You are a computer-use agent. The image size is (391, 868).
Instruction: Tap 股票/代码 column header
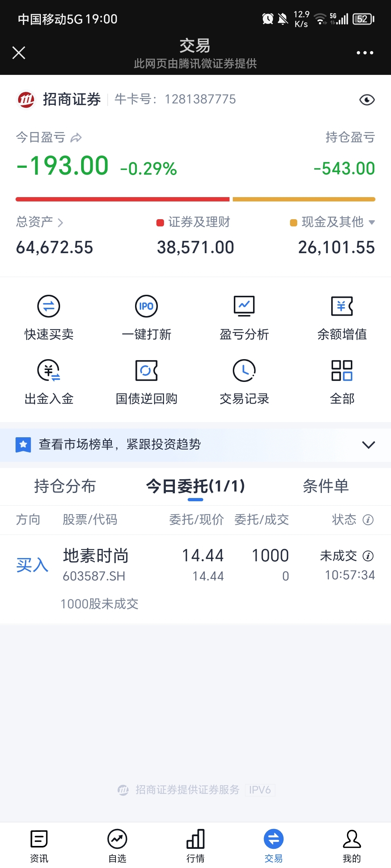pyautogui.click(x=90, y=520)
